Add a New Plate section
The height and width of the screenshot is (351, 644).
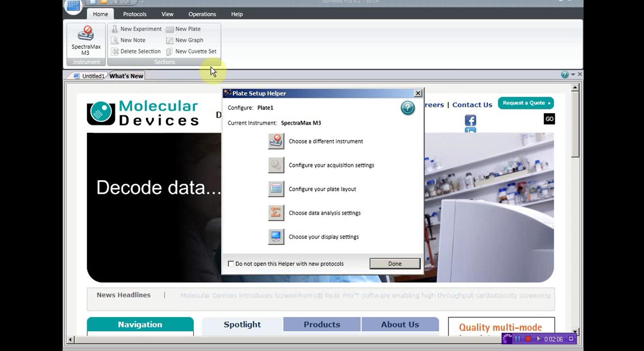click(183, 29)
